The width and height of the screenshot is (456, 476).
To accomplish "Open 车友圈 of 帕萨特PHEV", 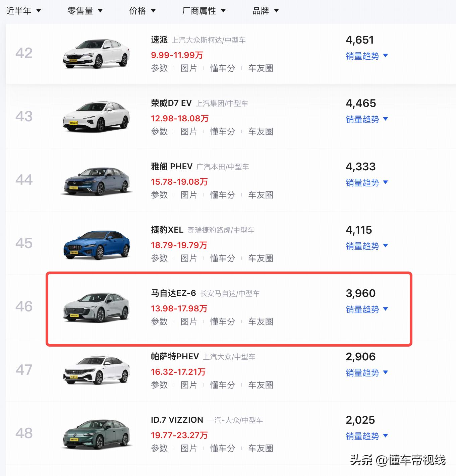I will (261, 385).
